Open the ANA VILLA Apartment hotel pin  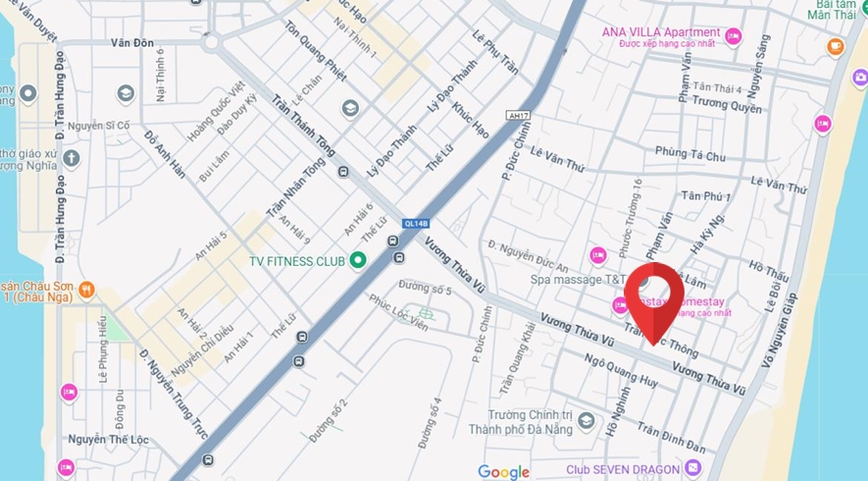(733, 37)
